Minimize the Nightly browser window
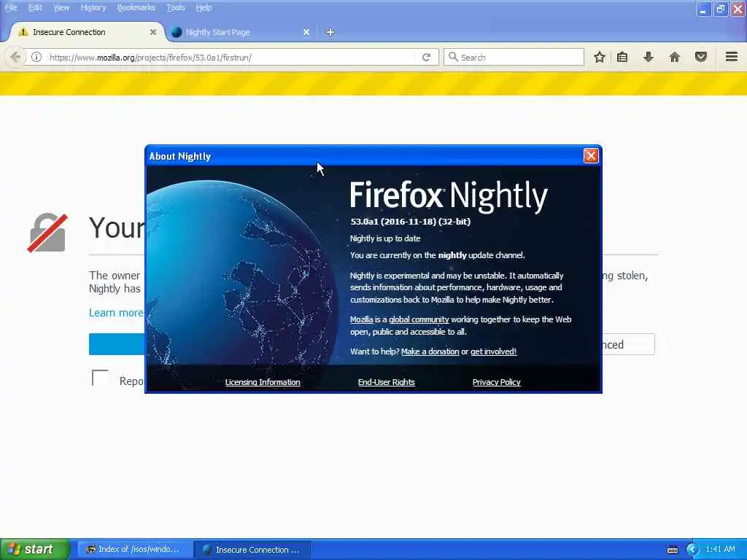 (703, 9)
